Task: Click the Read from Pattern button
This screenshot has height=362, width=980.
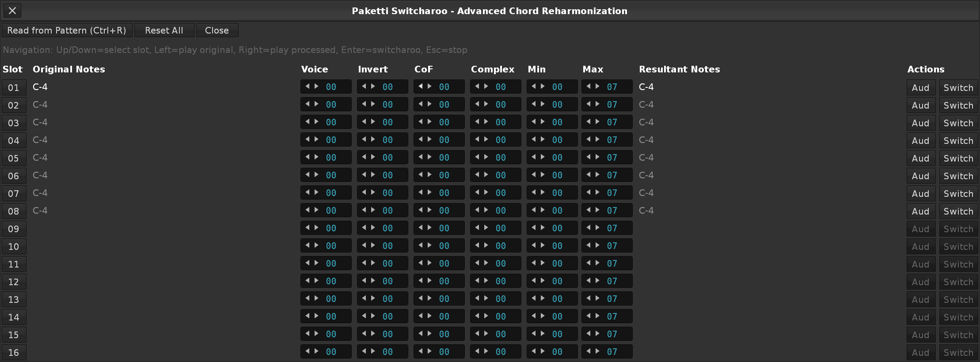Action: [67, 30]
